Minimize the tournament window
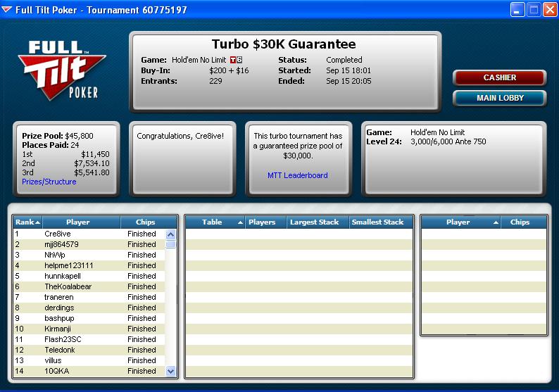 pyautogui.click(x=517, y=10)
